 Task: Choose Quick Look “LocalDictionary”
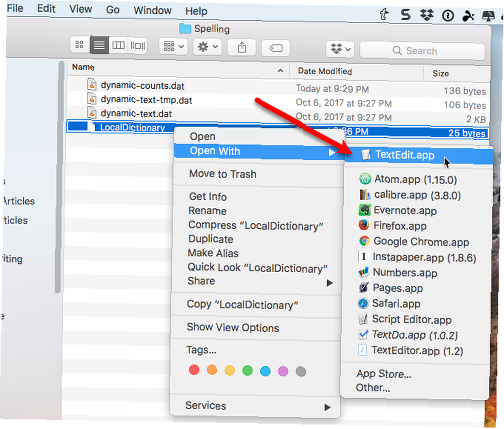click(257, 267)
